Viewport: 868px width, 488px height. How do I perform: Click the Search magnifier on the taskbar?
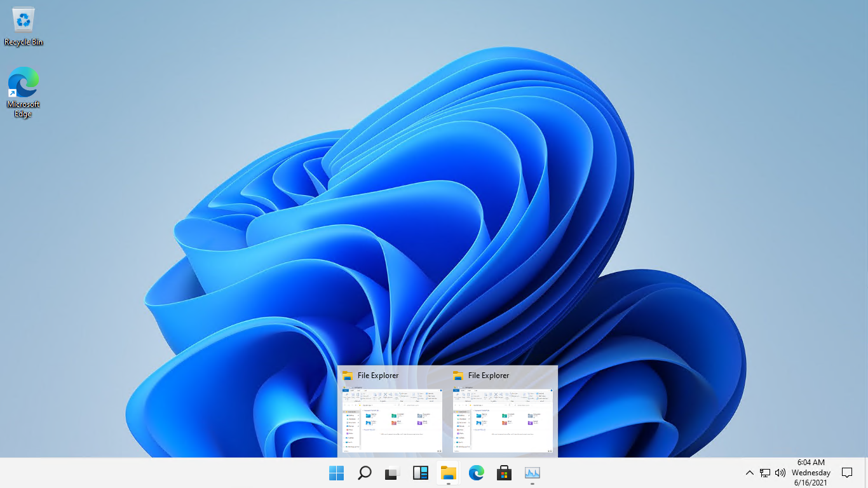(364, 473)
